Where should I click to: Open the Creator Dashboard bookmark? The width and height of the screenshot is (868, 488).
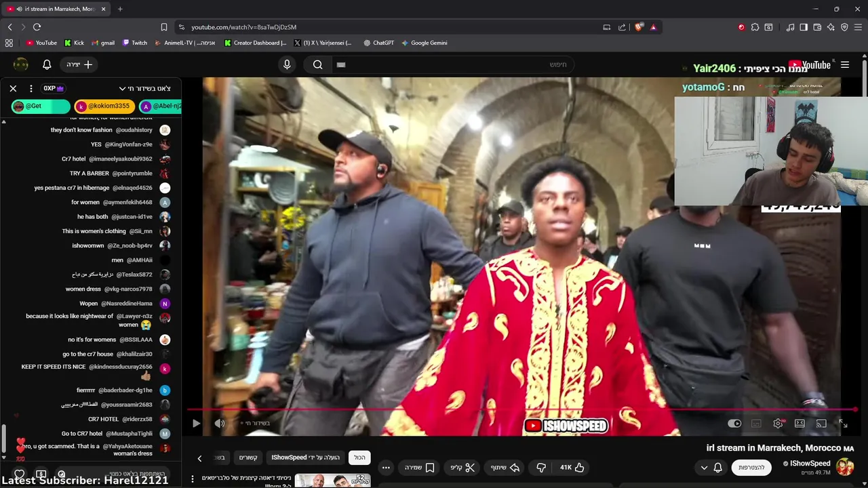256,43
